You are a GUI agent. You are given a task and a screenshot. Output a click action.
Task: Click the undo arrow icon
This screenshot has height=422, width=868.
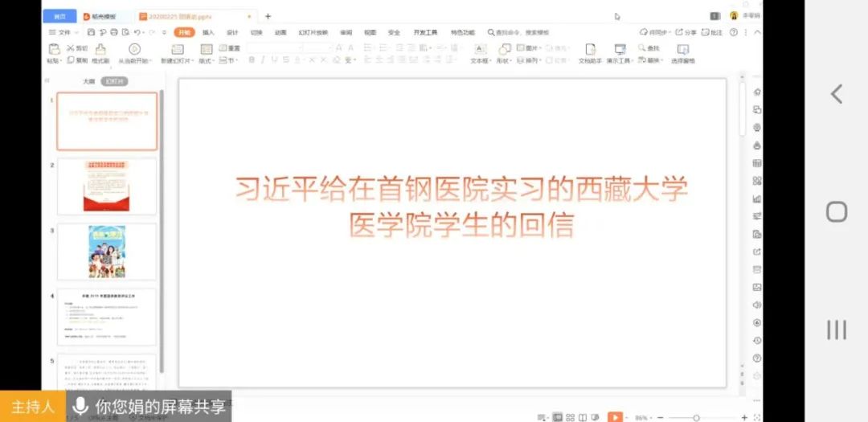pos(137,32)
